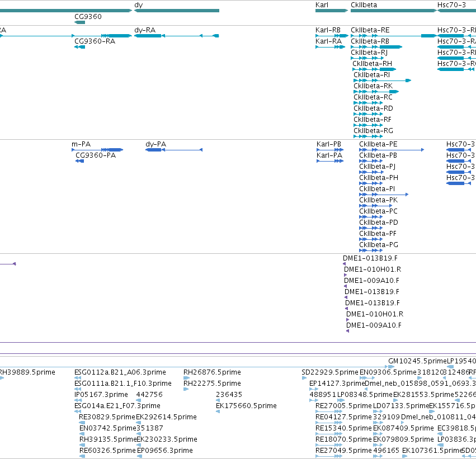Open the dy-PA protein label

pos(155,144)
